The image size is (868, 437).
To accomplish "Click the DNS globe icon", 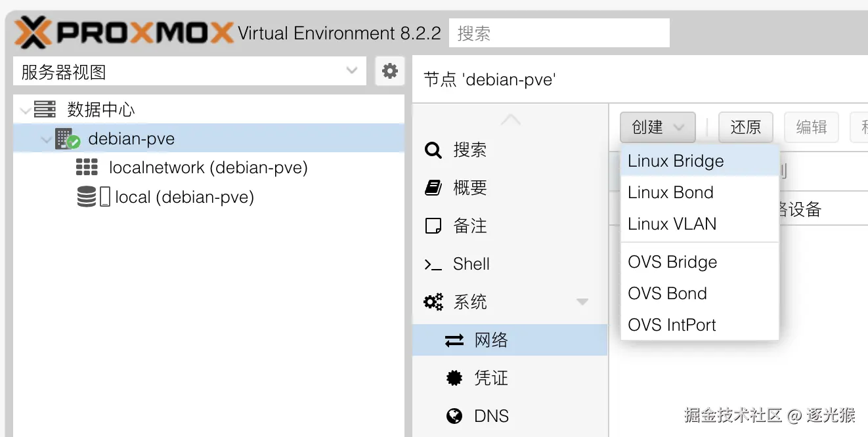I will pos(454,416).
